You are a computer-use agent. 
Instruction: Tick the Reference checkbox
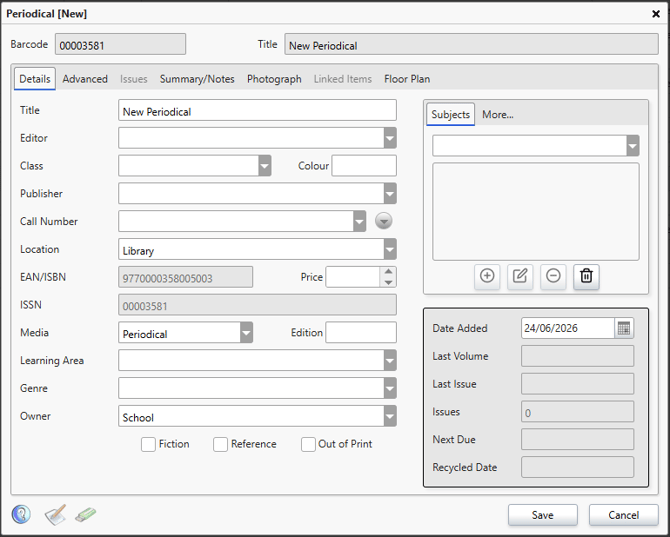(x=220, y=444)
